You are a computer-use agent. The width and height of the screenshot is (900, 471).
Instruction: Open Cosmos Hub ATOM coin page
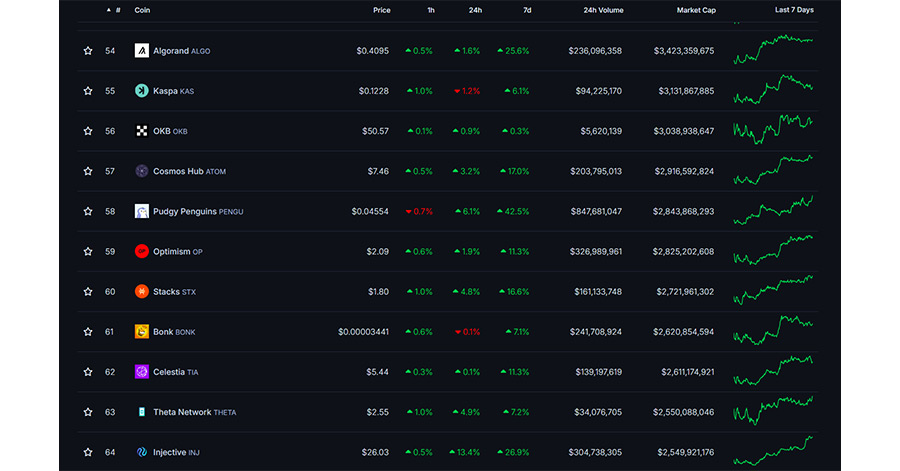[189, 172]
